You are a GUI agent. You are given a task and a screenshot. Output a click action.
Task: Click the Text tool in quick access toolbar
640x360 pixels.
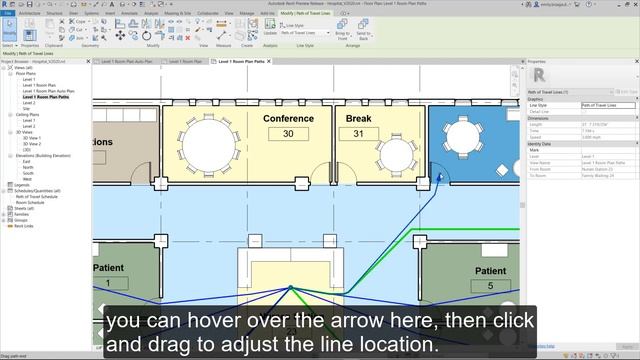tap(112, 4)
